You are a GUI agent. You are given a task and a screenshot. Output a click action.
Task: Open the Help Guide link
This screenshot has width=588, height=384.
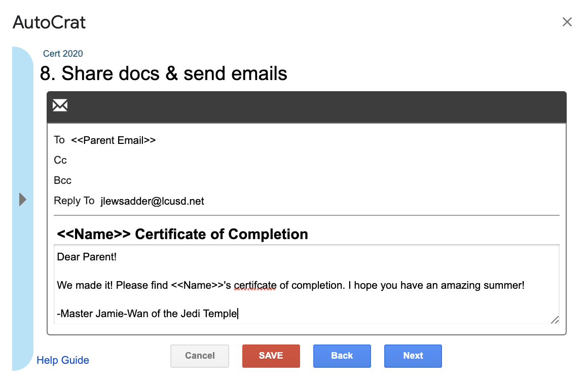pos(63,360)
